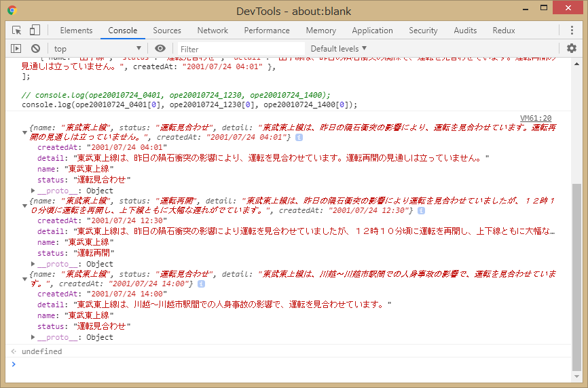Switch to the Network tab
The image size is (588, 388).
point(213,31)
